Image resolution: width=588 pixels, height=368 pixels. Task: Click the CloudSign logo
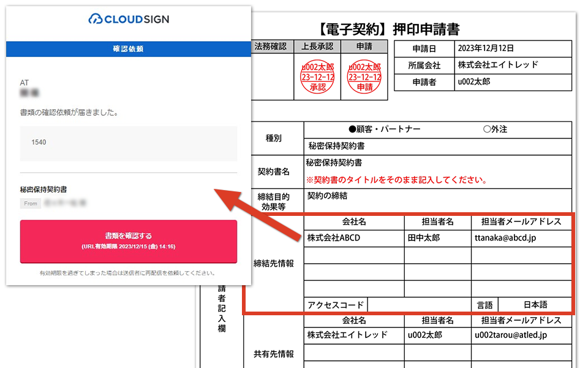click(x=129, y=19)
